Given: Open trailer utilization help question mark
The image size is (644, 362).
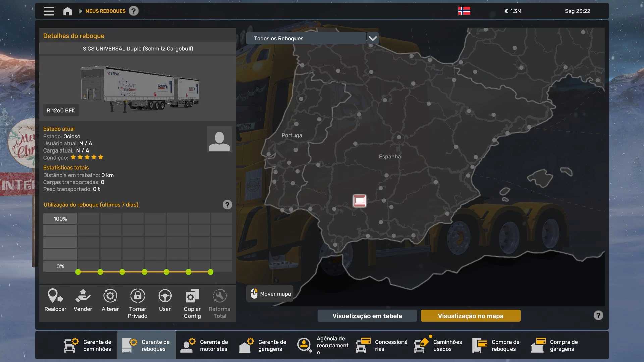Looking at the screenshot, I should pos(227,205).
